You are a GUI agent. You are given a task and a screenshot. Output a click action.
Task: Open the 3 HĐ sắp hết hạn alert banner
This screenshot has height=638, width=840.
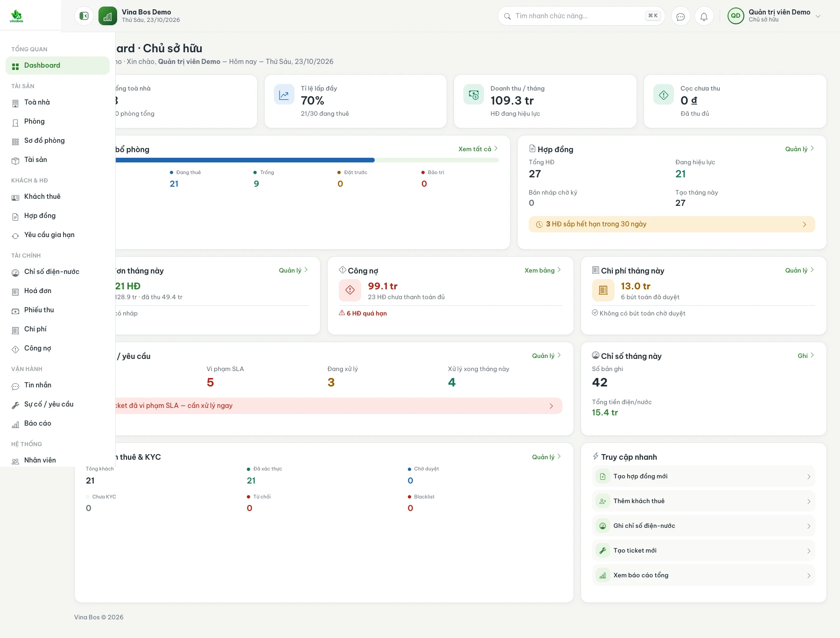pos(672,224)
